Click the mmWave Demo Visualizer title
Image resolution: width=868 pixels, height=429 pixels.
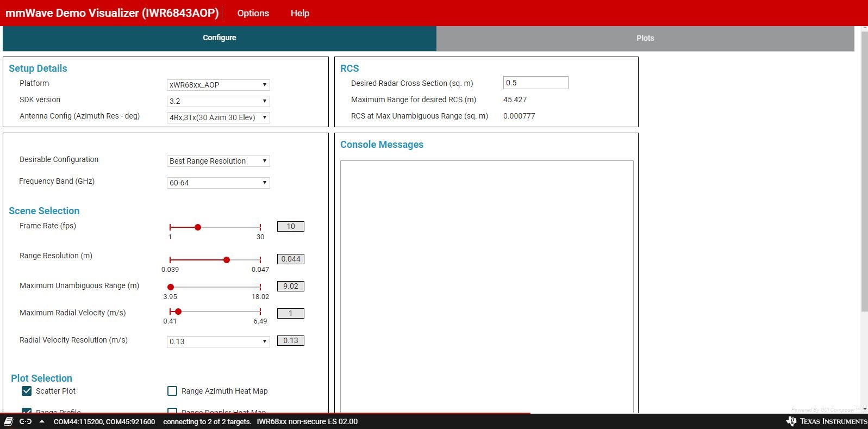(112, 13)
